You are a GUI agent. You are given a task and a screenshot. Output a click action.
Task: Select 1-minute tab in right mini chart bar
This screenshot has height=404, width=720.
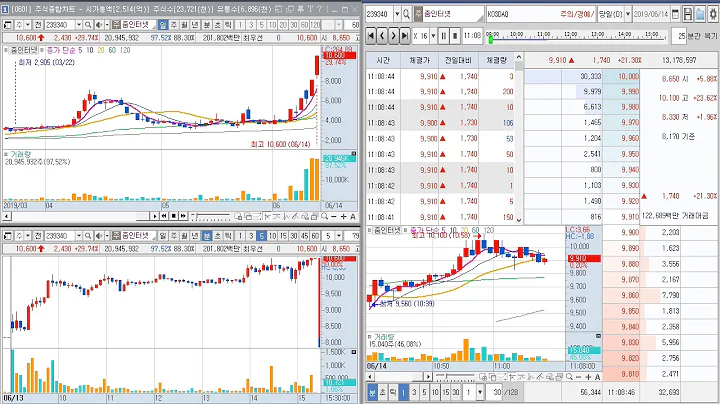coord(403,393)
